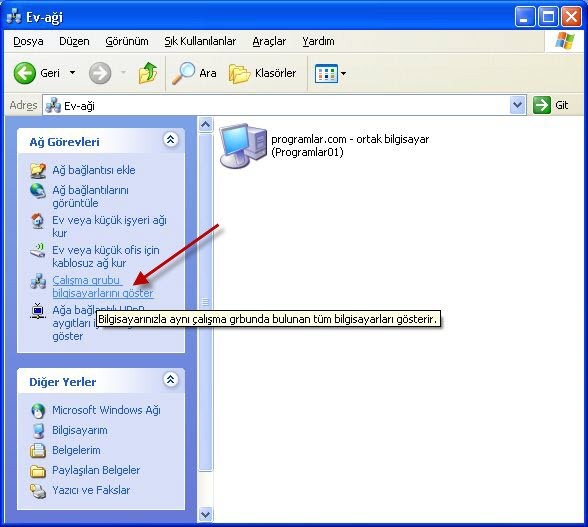Click the Windows flag logo
The height and width of the screenshot is (527, 588).
click(x=564, y=41)
